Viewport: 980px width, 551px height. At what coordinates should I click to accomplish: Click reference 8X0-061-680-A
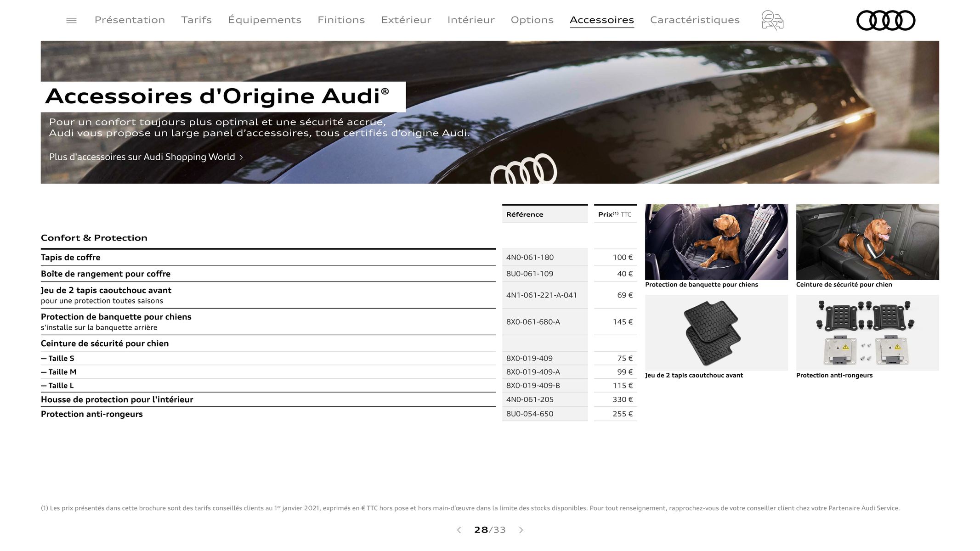[533, 322]
